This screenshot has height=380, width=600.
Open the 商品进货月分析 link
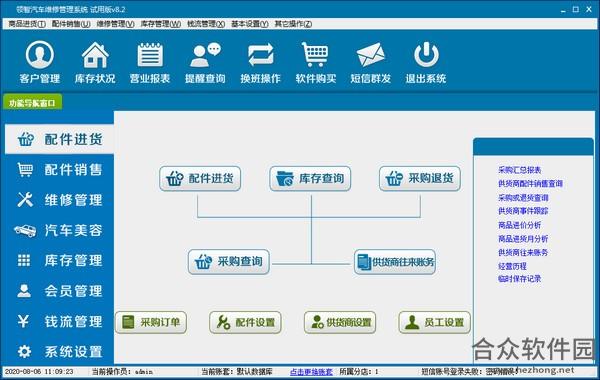coord(523,239)
